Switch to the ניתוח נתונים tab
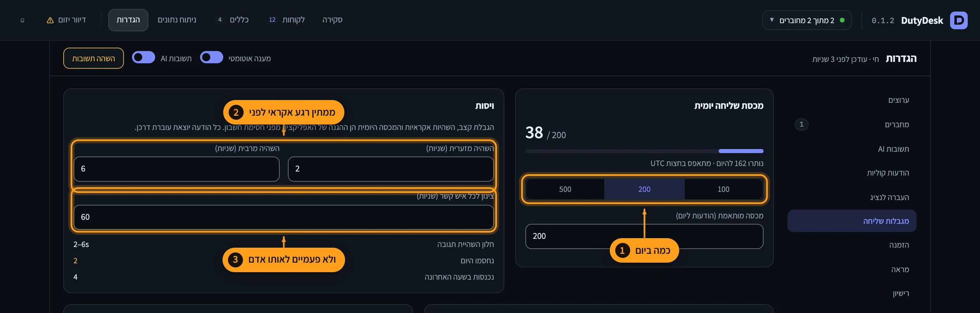This screenshot has height=313, width=980. pyautogui.click(x=177, y=20)
